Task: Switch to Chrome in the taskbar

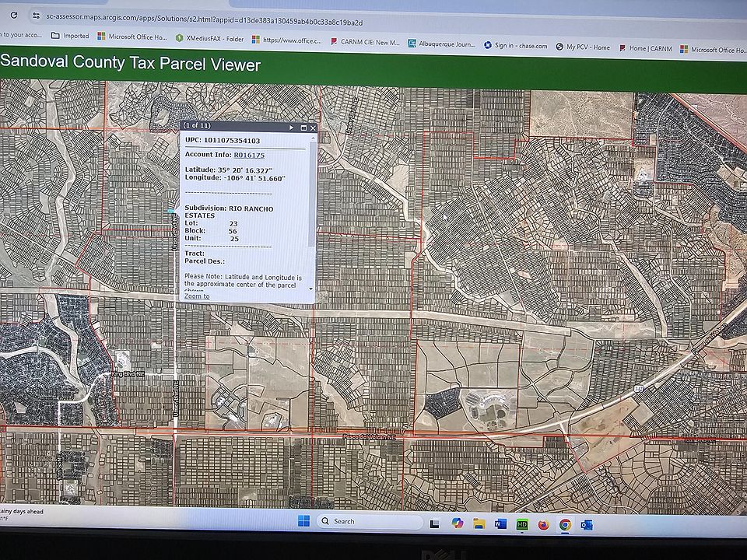Action: [x=565, y=525]
